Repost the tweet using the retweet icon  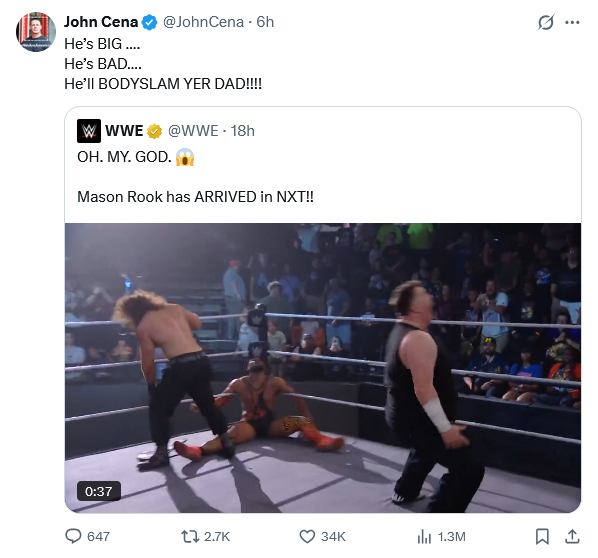[x=190, y=536]
